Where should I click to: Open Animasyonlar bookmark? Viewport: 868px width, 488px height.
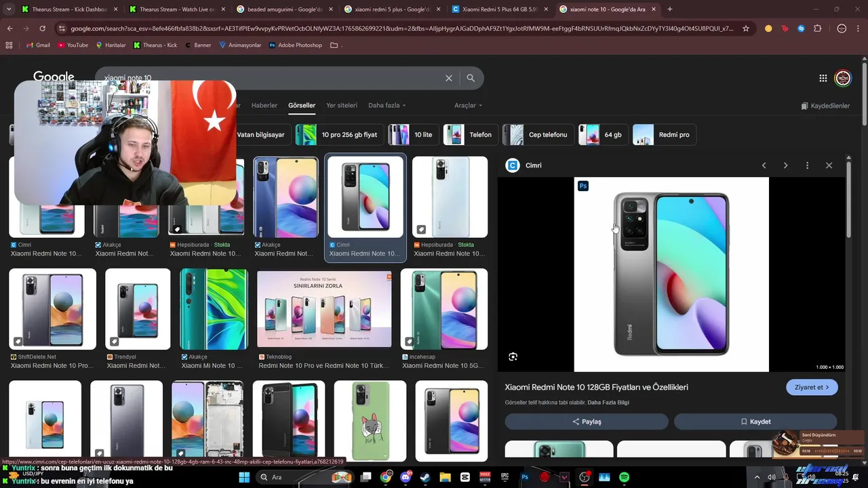(240, 45)
